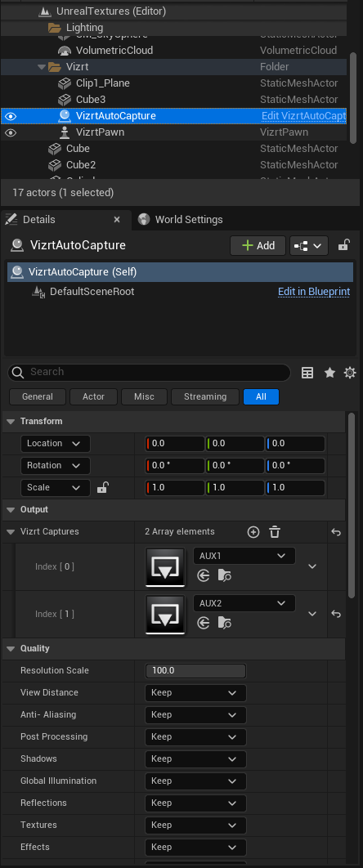Open AUX2 asset dropdown

click(244, 603)
